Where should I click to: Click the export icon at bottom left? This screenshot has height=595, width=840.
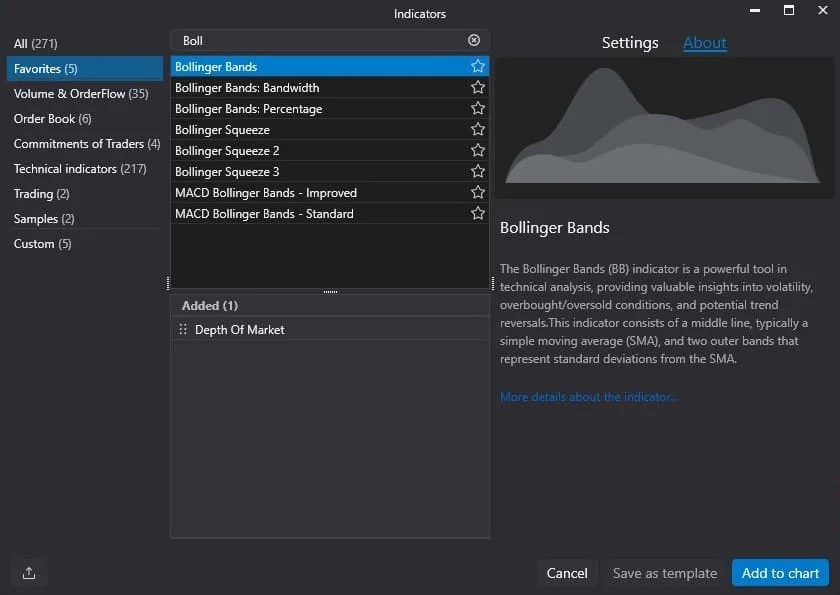[x=29, y=573]
